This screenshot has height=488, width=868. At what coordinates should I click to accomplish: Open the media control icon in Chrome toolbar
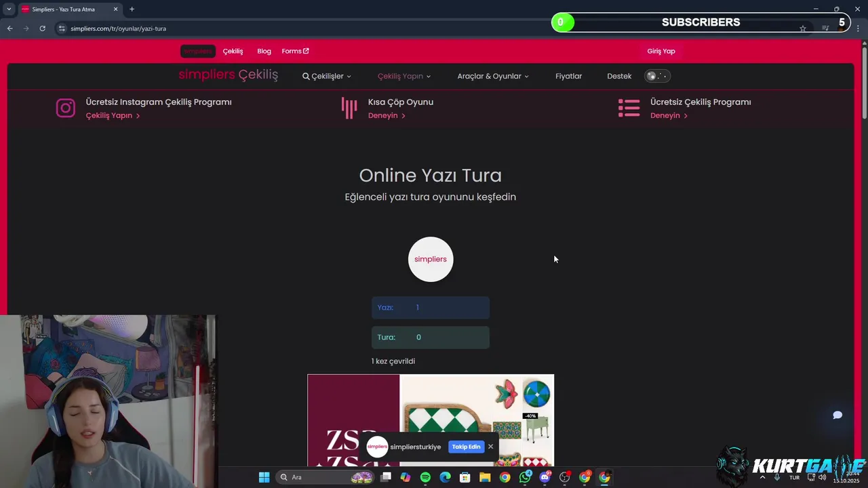pos(825,28)
